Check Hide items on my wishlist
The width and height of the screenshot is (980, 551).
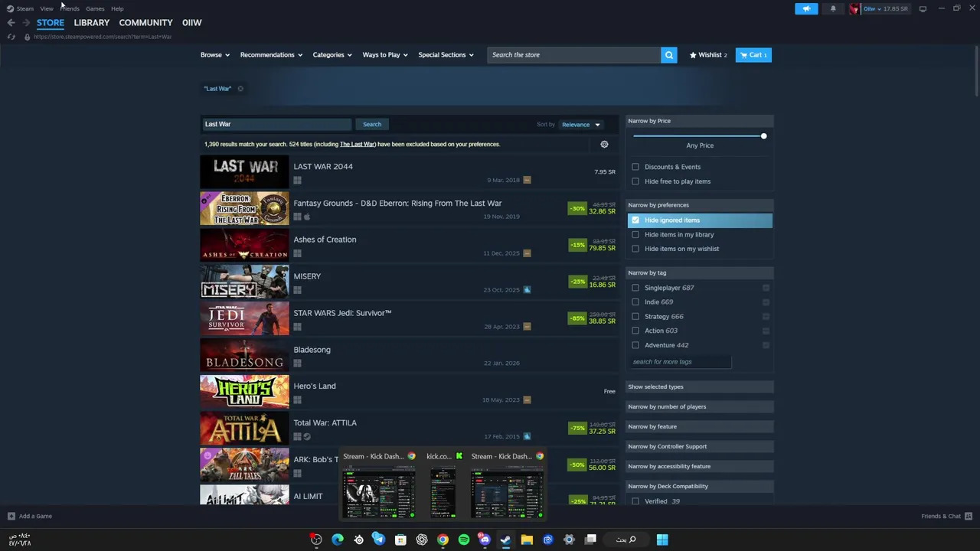[635, 249]
